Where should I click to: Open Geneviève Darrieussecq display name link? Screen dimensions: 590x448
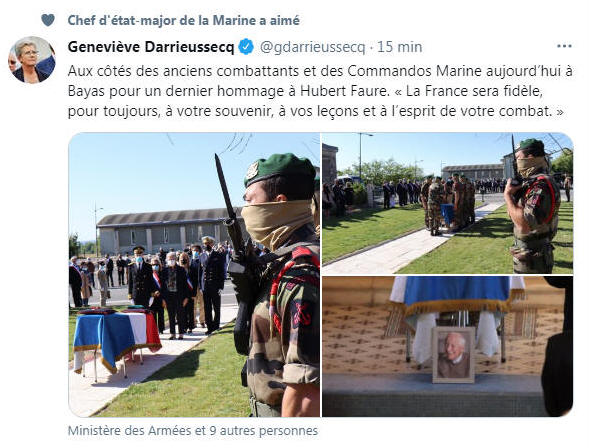point(151,47)
